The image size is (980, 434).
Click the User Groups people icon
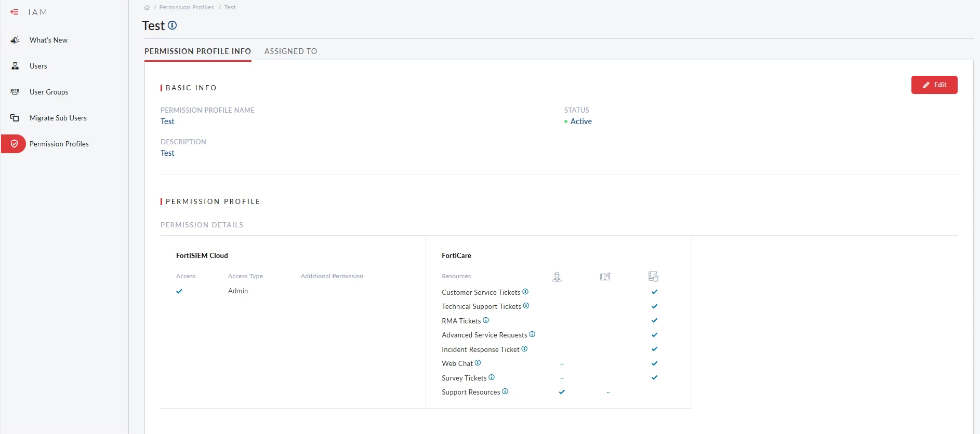15,92
